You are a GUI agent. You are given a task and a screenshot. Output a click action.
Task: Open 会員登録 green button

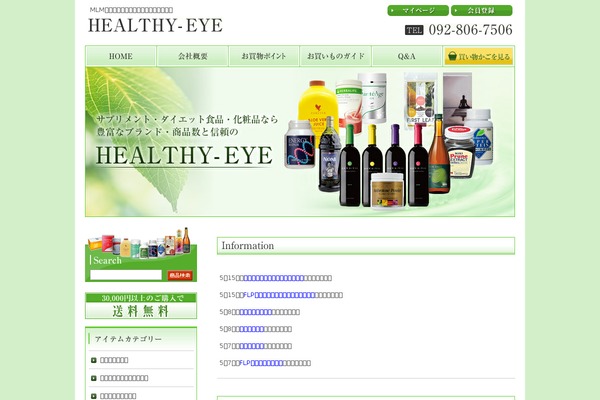481,10
